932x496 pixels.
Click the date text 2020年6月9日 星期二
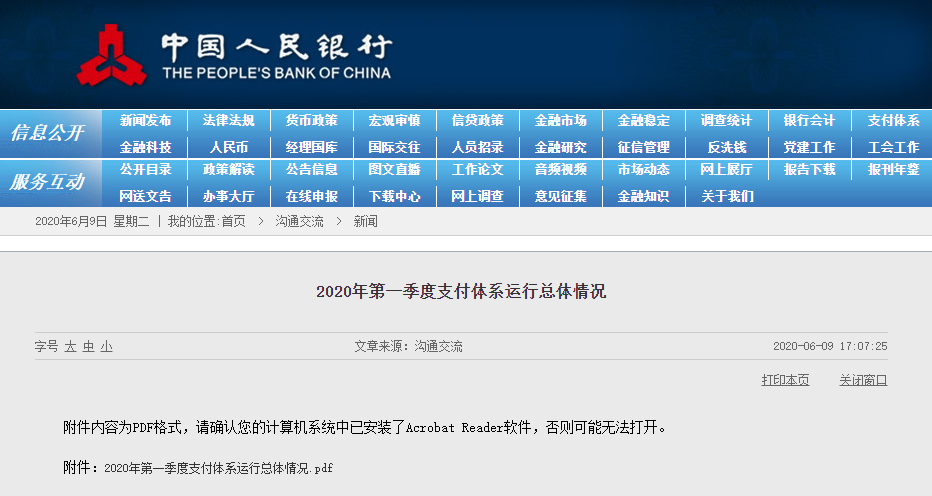[92, 221]
